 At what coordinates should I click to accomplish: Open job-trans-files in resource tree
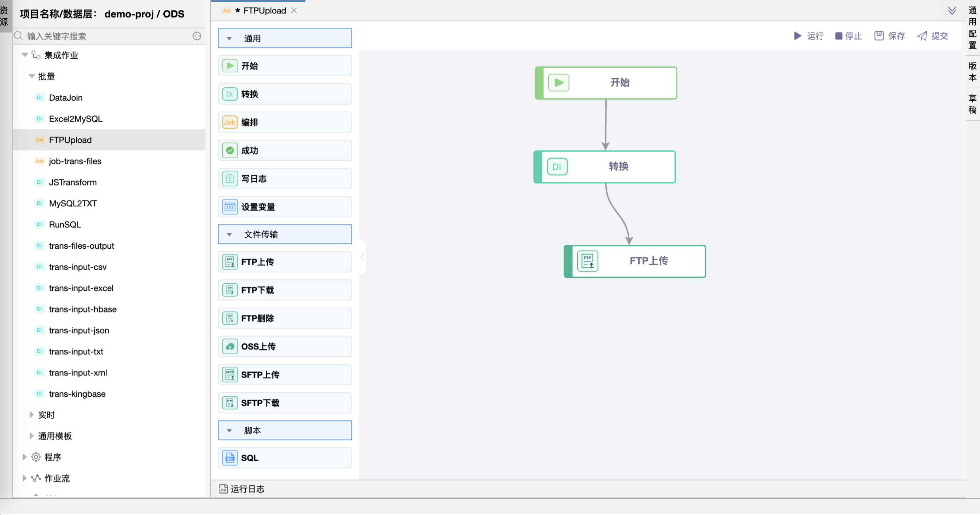tap(75, 161)
